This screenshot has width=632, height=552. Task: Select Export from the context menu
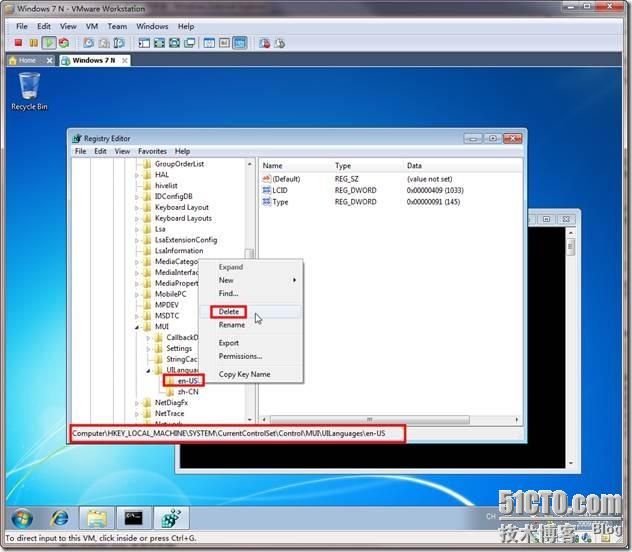[x=251, y=343]
